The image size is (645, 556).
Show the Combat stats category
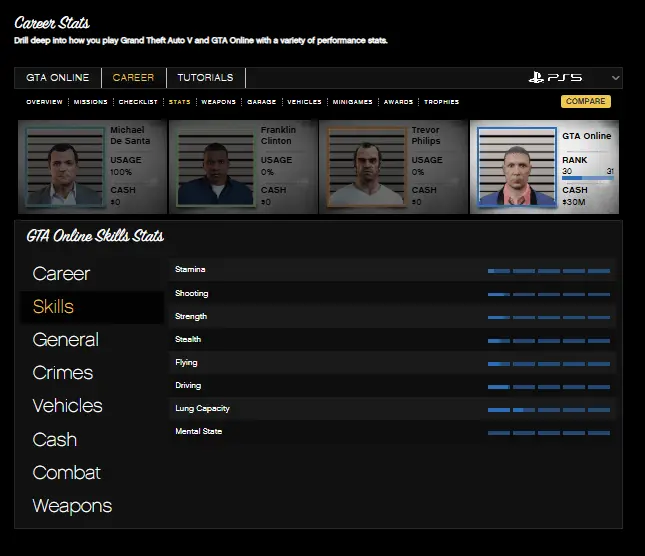point(66,472)
